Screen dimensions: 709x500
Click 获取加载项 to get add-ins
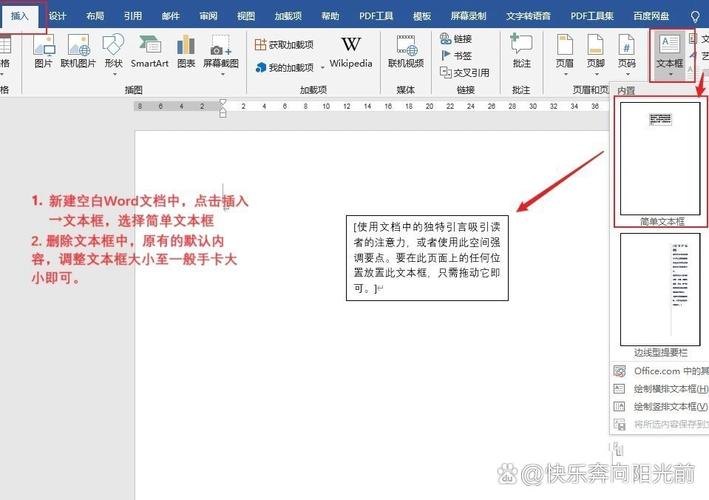(x=284, y=45)
